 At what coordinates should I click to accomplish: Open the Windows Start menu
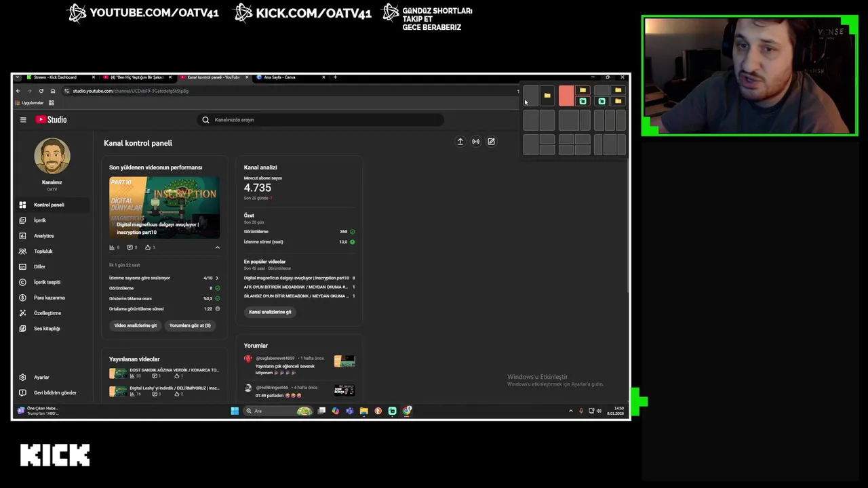[x=235, y=411]
